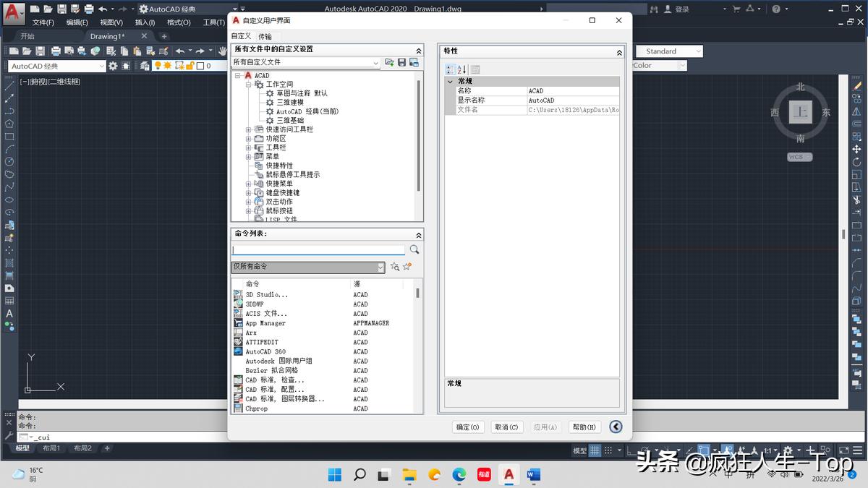The image size is (868, 488).
Task: Select the alphabetical sort icon in 特性 panel
Action: [460, 69]
